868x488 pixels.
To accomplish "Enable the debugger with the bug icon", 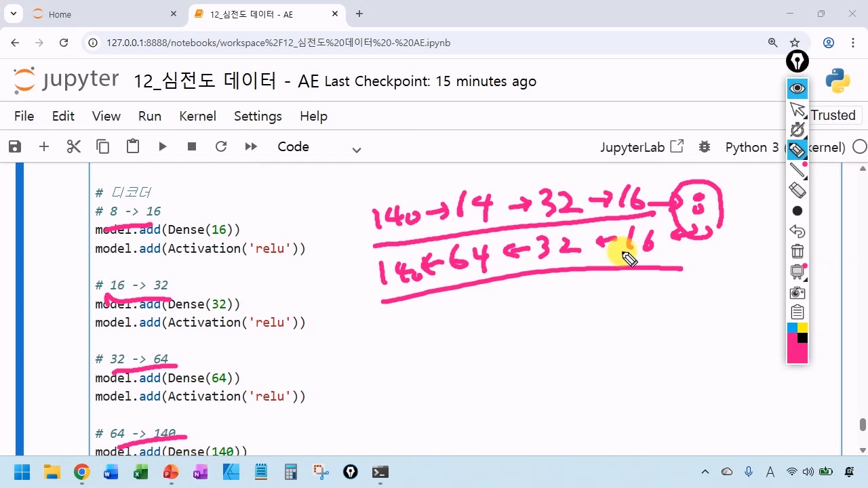I will pos(705,146).
